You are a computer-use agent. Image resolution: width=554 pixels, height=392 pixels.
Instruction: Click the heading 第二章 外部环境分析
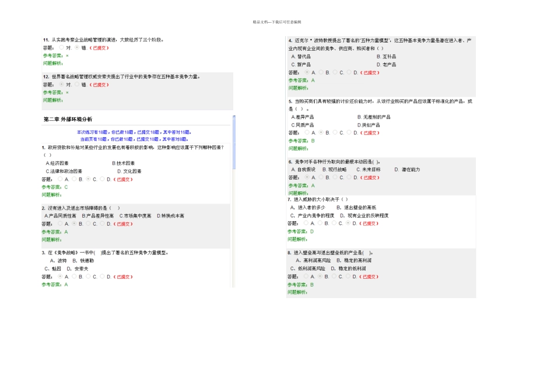pos(68,120)
